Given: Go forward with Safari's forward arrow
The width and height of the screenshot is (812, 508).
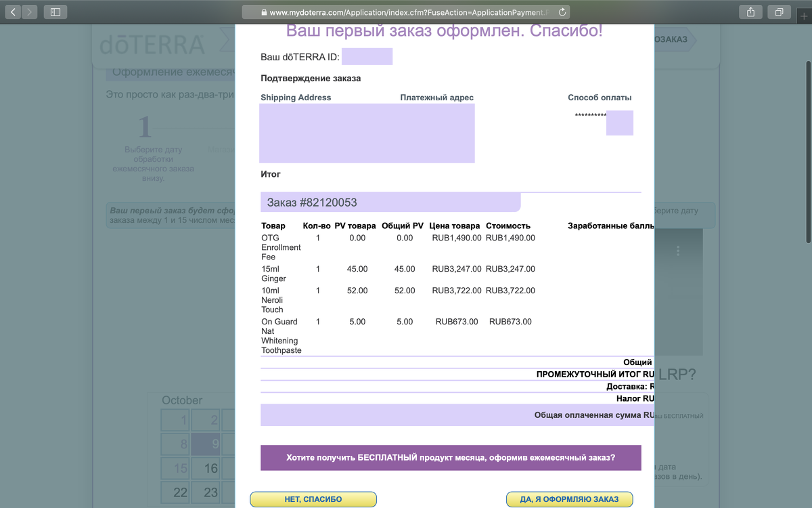Looking at the screenshot, I should tap(30, 12).
